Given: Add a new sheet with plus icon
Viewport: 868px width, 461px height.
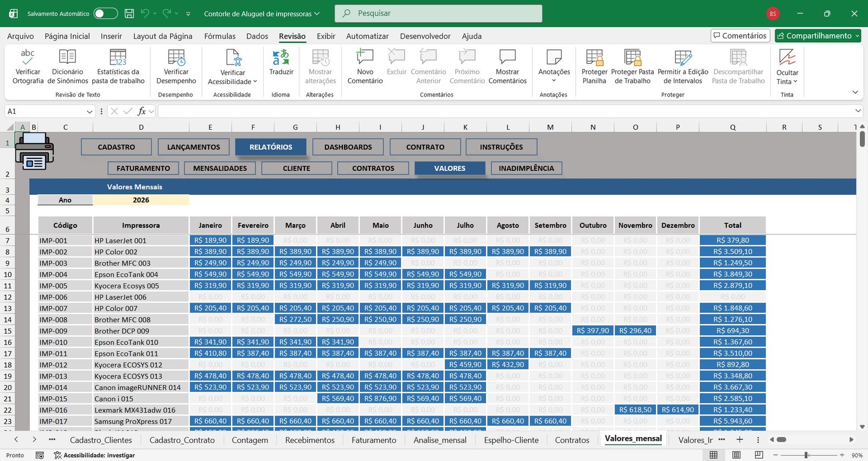Looking at the screenshot, I should (x=739, y=440).
